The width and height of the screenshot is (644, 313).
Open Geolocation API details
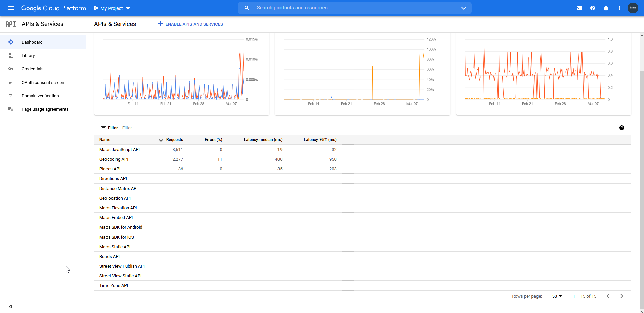tap(115, 198)
